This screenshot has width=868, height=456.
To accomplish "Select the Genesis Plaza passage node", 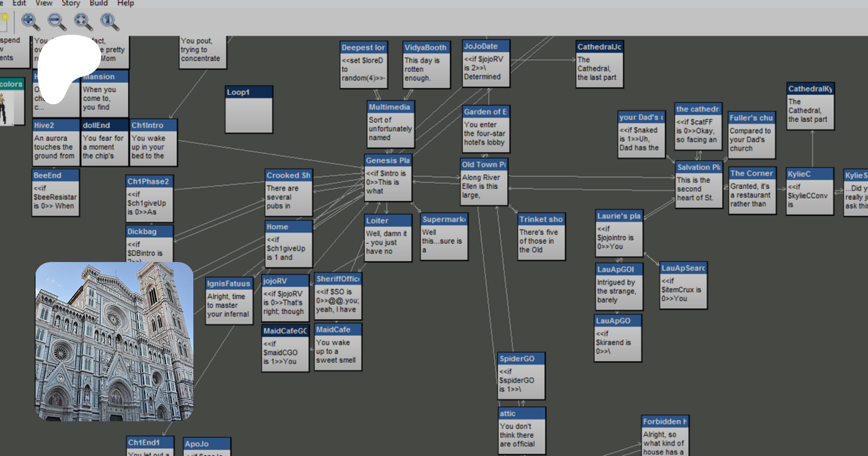I will (x=388, y=178).
